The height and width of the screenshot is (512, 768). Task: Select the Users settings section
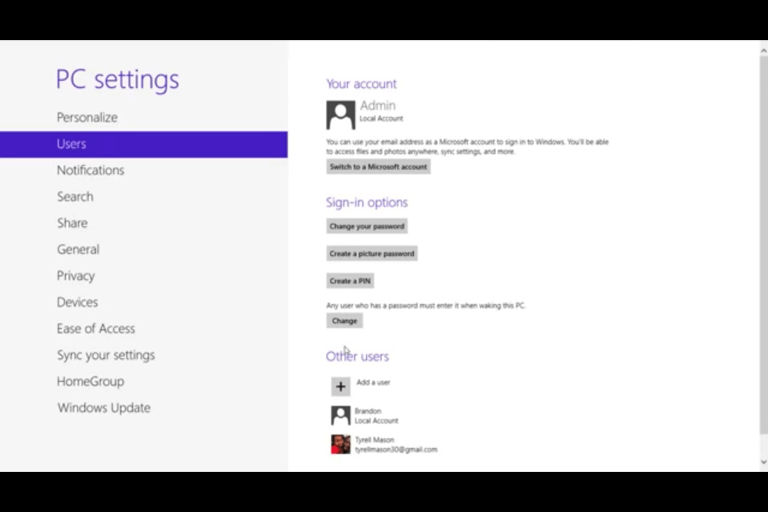(x=144, y=144)
